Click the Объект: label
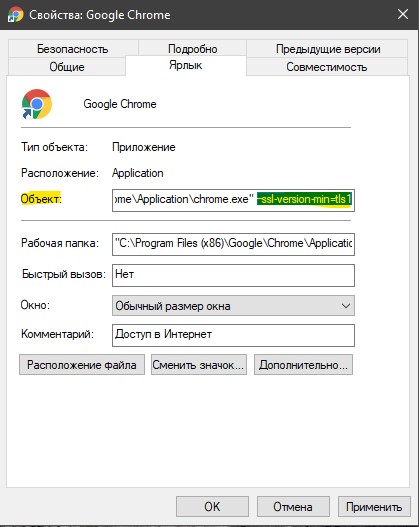 [41, 199]
